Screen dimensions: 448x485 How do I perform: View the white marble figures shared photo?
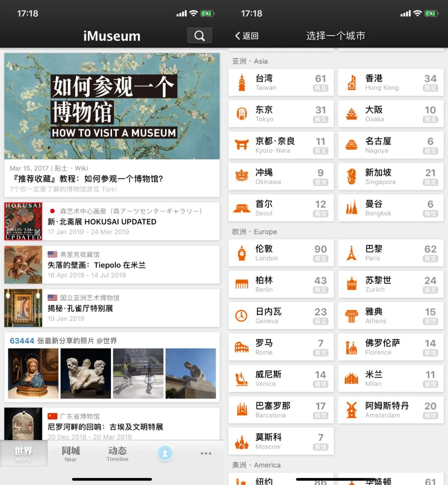pyautogui.click(x=85, y=373)
